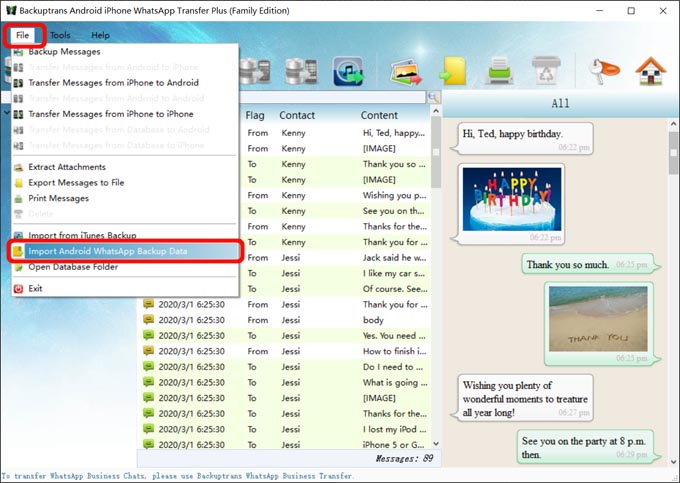Select Print Messages menu entry
The height and width of the screenshot is (483, 680).
(59, 198)
